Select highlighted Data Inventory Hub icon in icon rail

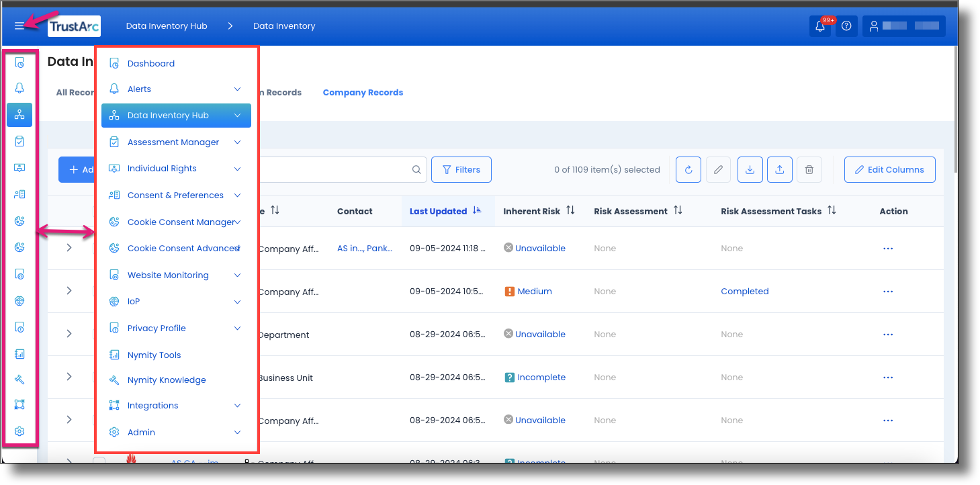[x=19, y=115]
